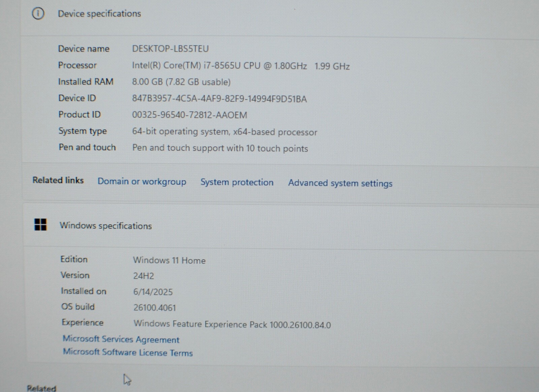This screenshot has height=392, width=539.
Task: Click the OS build label
Action: pyautogui.click(x=78, y=307)
